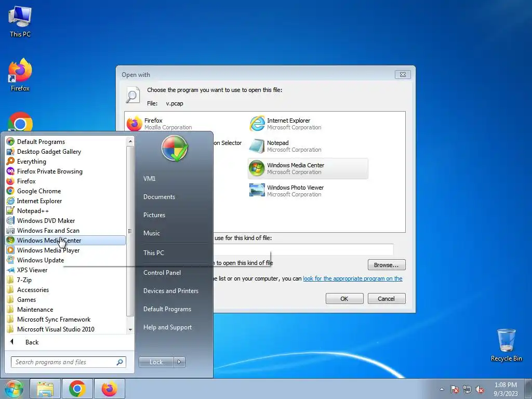Open Firefox from the taskbar
Screen dimensions: 532x399
point(109,389)
